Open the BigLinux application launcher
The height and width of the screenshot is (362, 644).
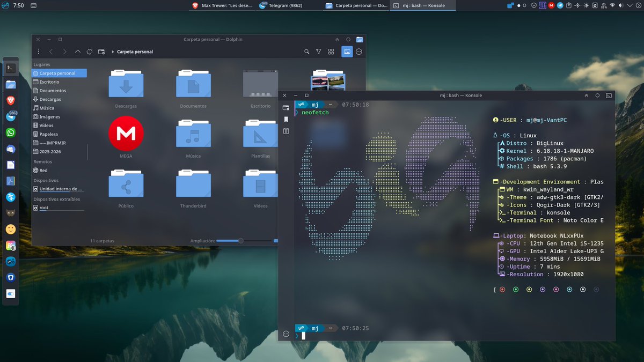(5, 5)
